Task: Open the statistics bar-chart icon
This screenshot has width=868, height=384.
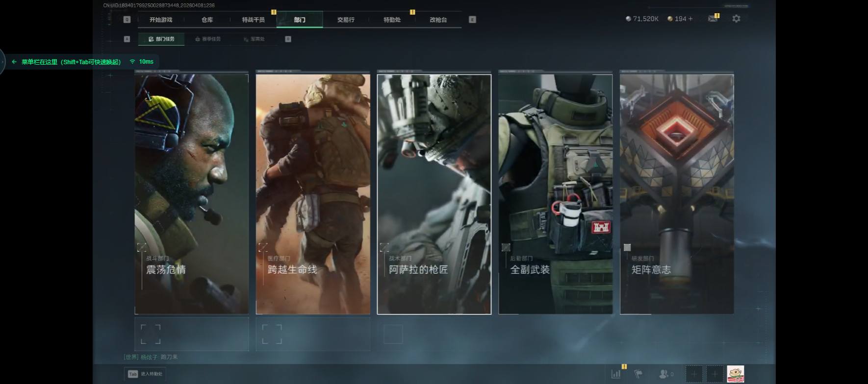Action: [616, 374]
